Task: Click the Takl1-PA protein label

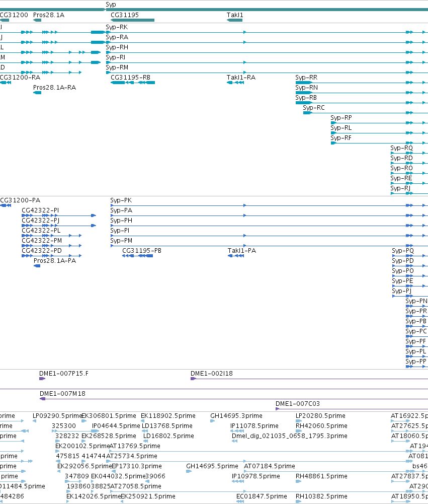Action: tap(241, 250)
